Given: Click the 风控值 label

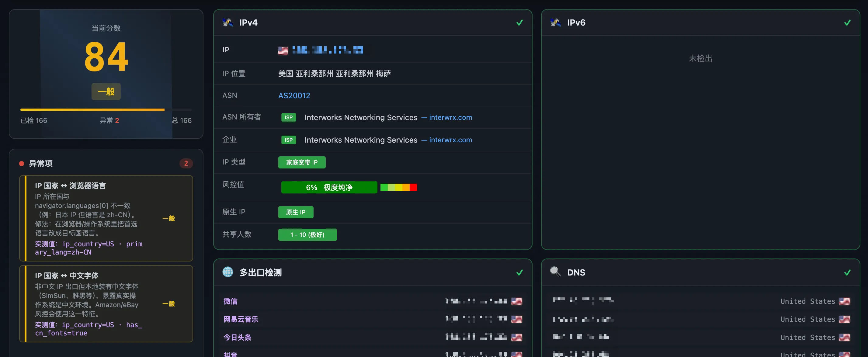Looking at the screenshot, I should point(233,185).
